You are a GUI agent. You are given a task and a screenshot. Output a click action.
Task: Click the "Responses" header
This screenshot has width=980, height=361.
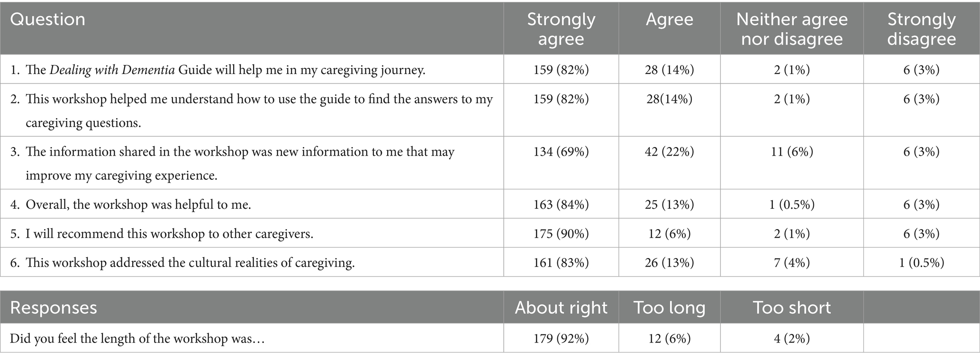click(53, 308)
